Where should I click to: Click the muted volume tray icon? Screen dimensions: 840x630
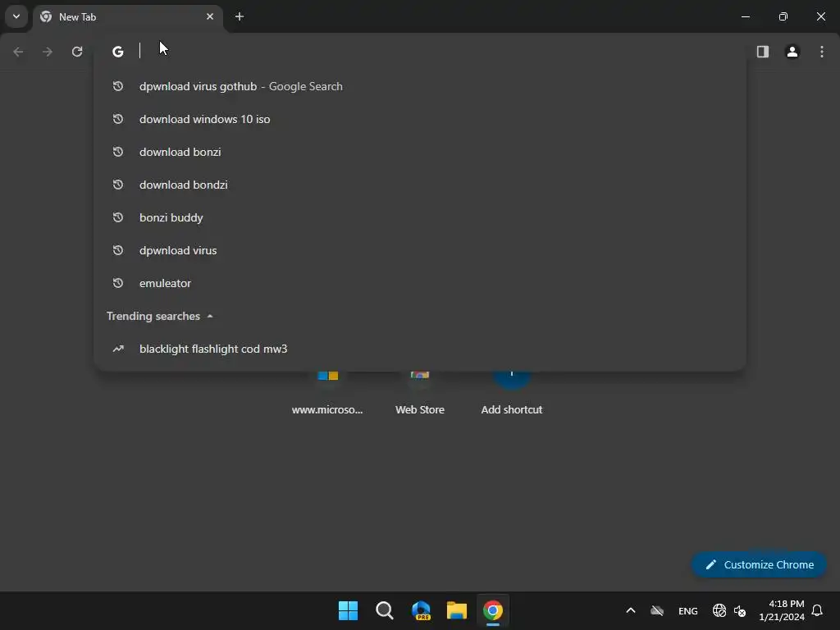[740, 610]
